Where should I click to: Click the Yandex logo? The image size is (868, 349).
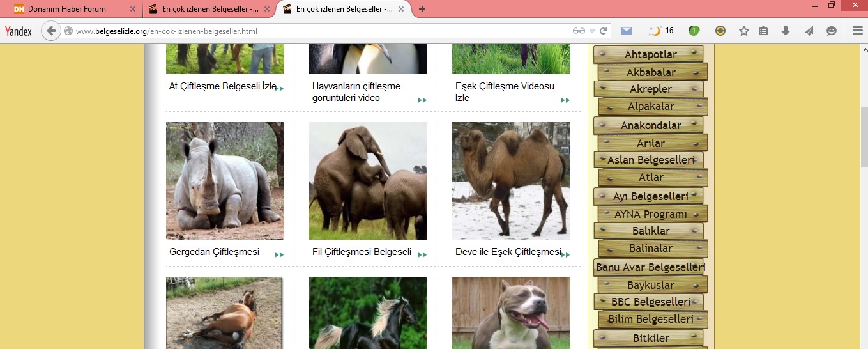pos(18,31)
